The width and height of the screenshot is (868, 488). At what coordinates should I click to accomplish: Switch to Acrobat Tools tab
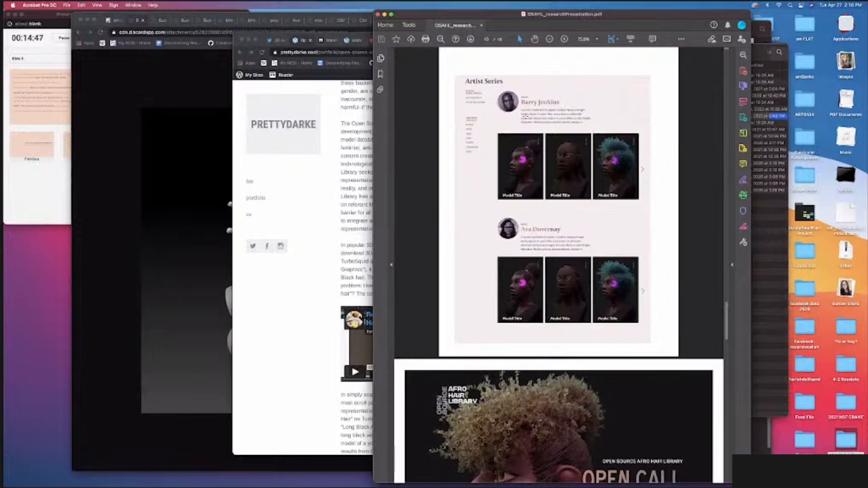(x=409, y=25)
